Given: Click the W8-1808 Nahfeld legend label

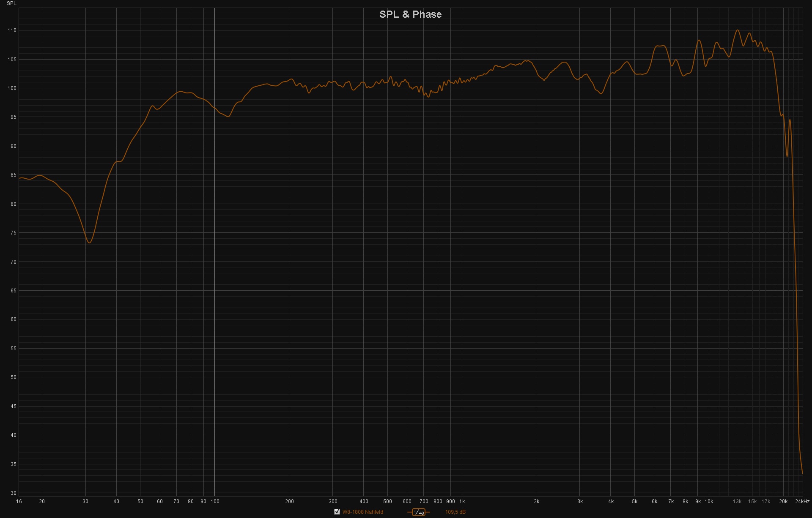Looking at the screenshot, I should 363,512.
